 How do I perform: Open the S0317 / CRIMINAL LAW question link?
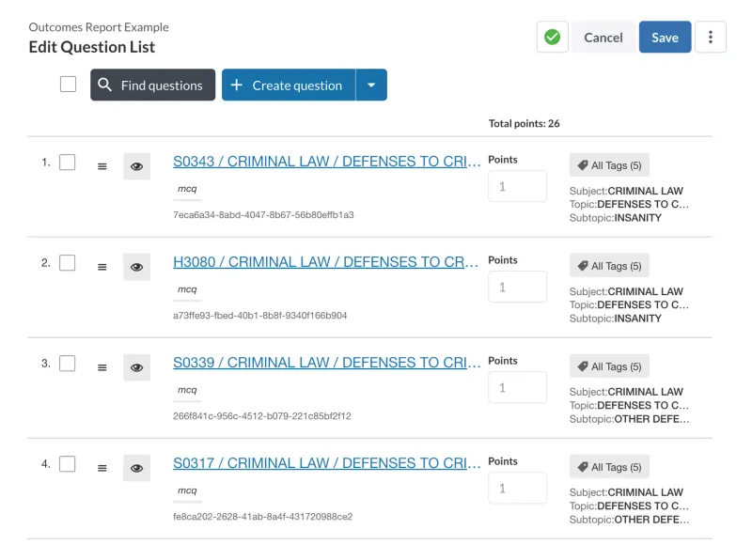coord(326,463)
